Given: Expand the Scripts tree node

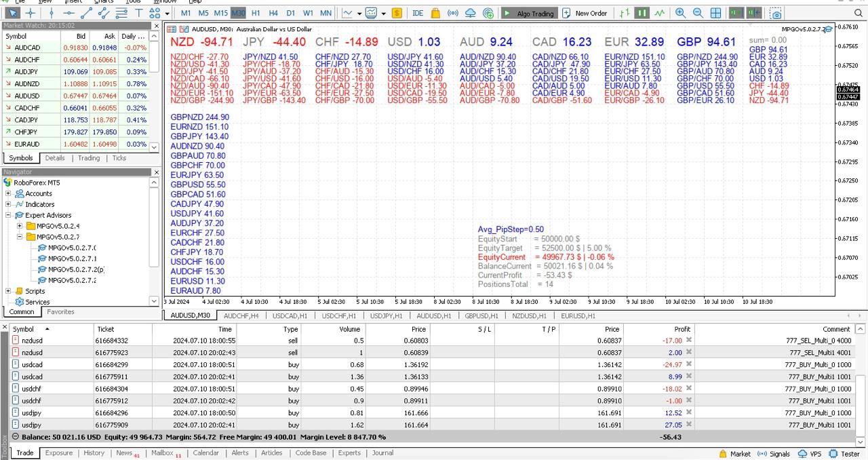Looking at the screenshot, I should point(9,291).
